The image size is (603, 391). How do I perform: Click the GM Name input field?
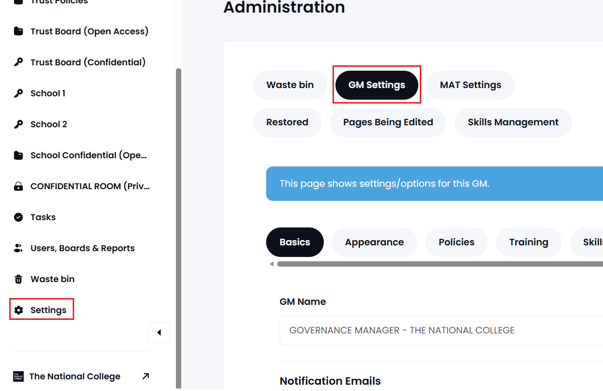pos(441,331)
